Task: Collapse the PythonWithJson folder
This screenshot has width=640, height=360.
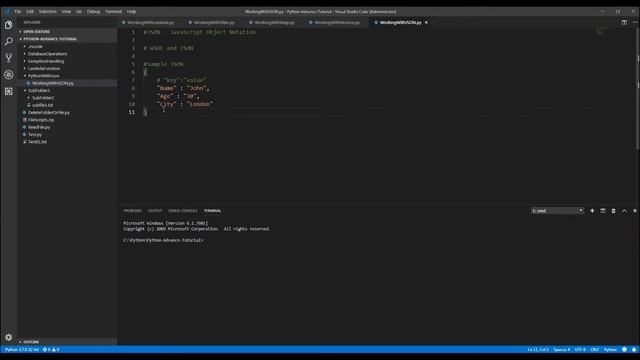Action: coord(44,76)
